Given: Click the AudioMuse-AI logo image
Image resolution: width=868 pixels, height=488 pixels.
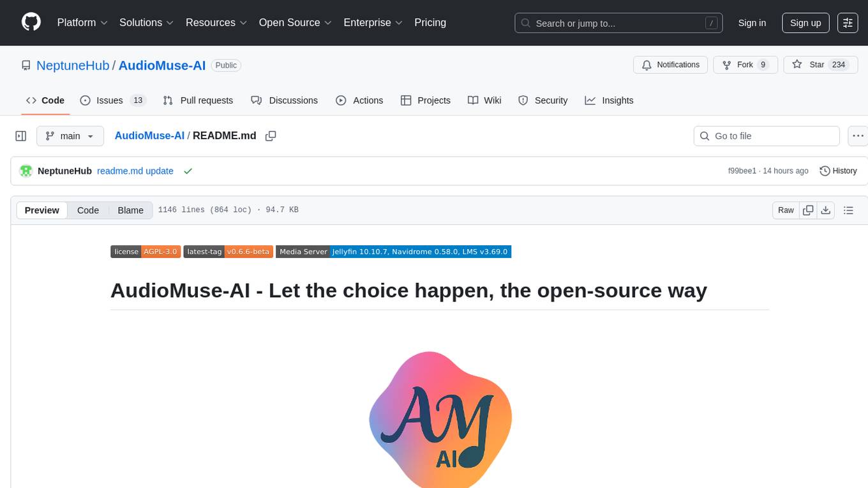Looking at the screenshot, I should point(440,418).
